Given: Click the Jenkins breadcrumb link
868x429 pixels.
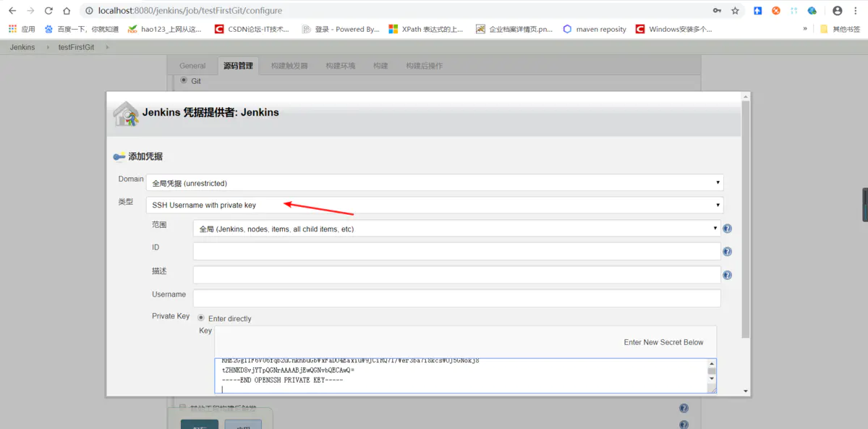Looking at the screenshot, I should (x=22, y=47).
